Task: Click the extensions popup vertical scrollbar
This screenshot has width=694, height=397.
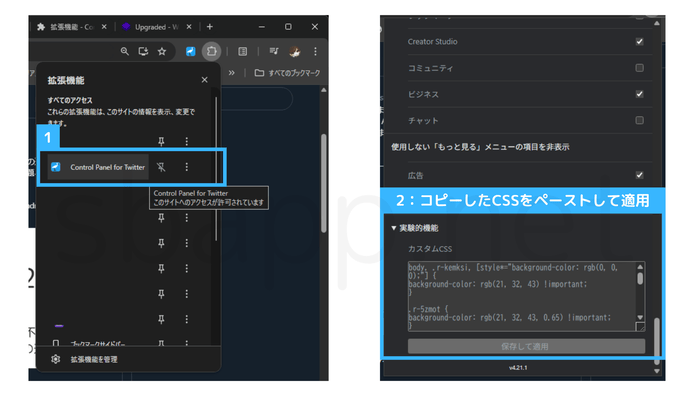Action: pos(216,168)
